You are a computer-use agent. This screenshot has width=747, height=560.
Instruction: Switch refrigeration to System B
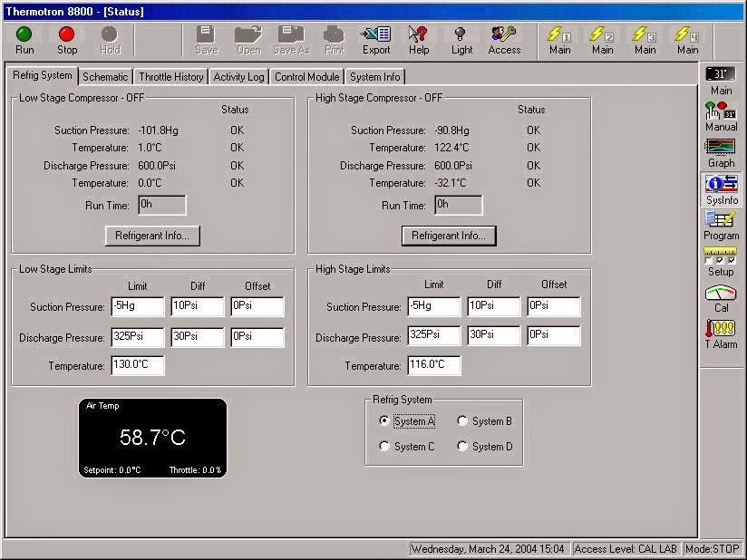[462, 420]
